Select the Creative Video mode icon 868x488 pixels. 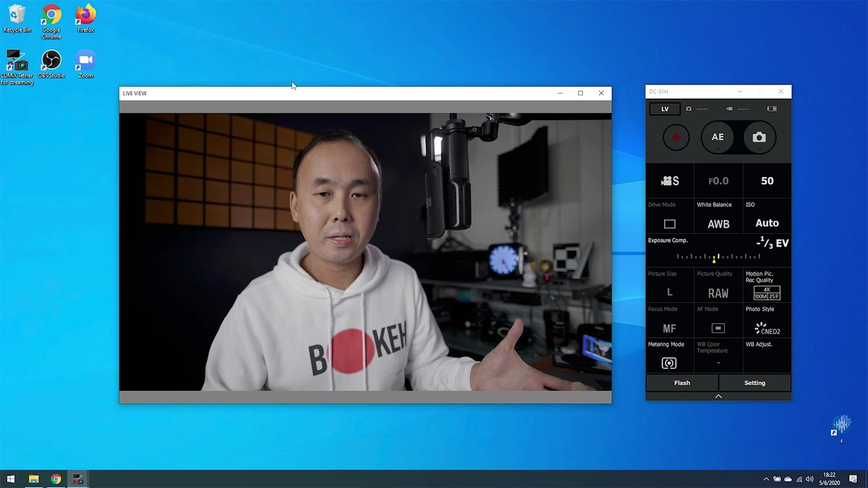(669, 181)
